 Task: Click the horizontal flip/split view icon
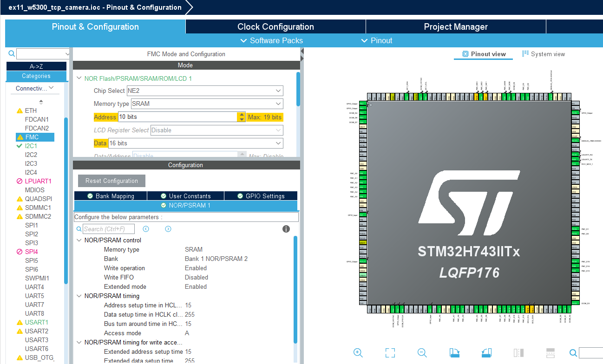pos(551,352)
